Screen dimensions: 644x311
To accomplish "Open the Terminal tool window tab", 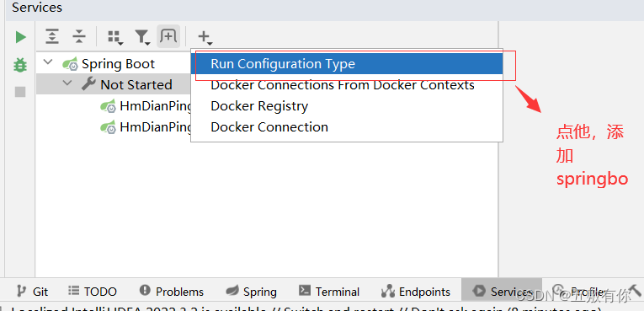I will click(x=329, y=292).
